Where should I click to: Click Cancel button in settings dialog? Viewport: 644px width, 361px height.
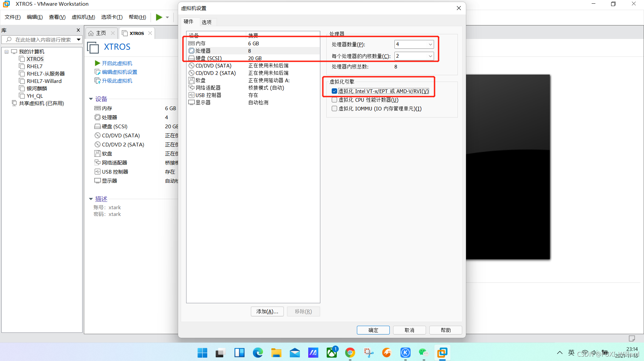tap(409, 330)
